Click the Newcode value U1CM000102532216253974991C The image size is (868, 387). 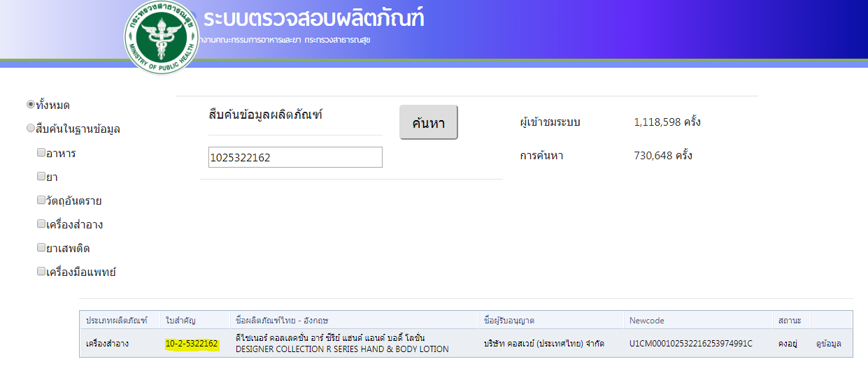(x=690, y=344)
